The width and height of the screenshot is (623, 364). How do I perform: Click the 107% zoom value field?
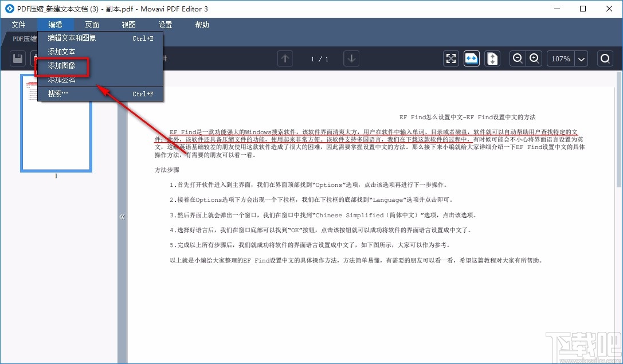pos(559,58)
